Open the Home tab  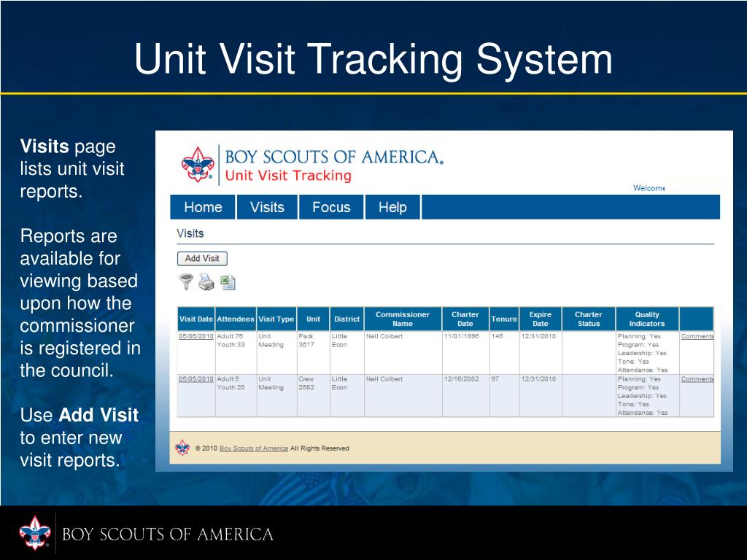(x=203, y=207)
